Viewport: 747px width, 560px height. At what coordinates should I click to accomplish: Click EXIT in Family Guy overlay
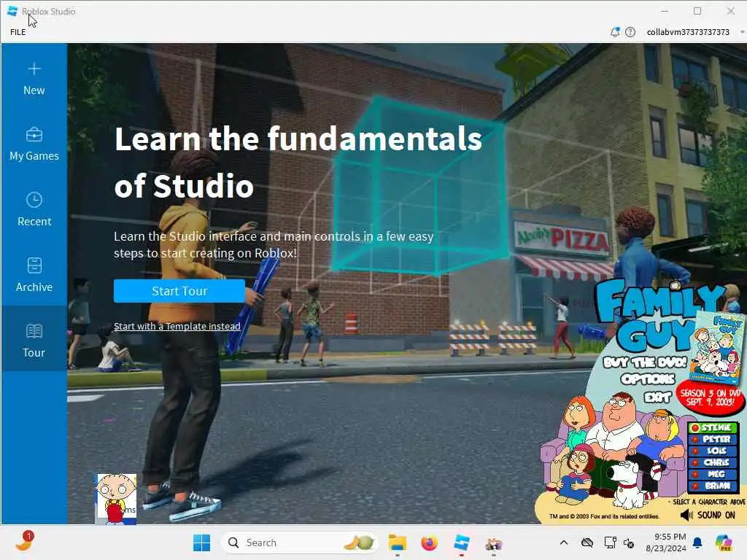pos(657,397)
